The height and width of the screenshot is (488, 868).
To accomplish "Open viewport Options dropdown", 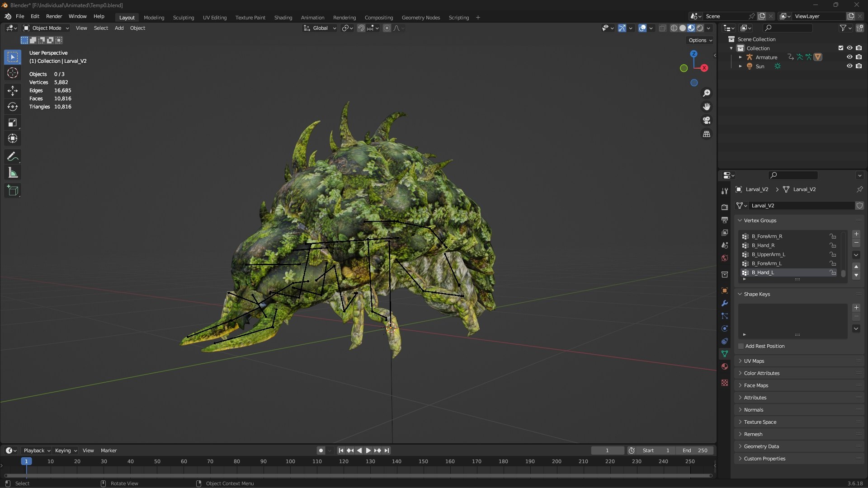I will [x=700, y=40].
